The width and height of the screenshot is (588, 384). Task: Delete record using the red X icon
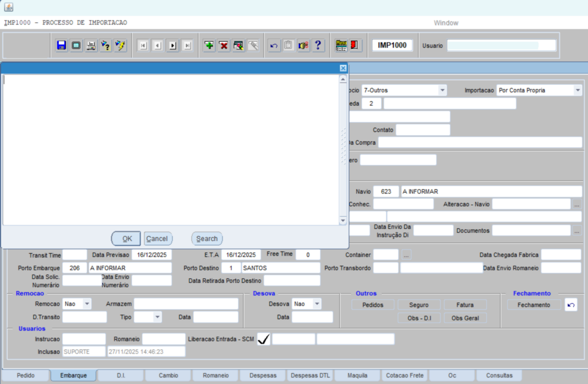[x=224, y=45]
